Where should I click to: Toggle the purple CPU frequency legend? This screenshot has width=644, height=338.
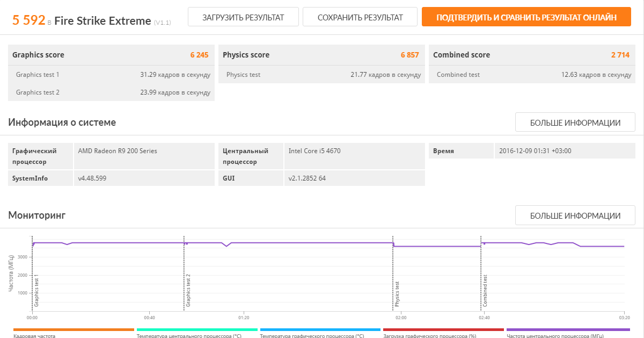tap(566, 333)
